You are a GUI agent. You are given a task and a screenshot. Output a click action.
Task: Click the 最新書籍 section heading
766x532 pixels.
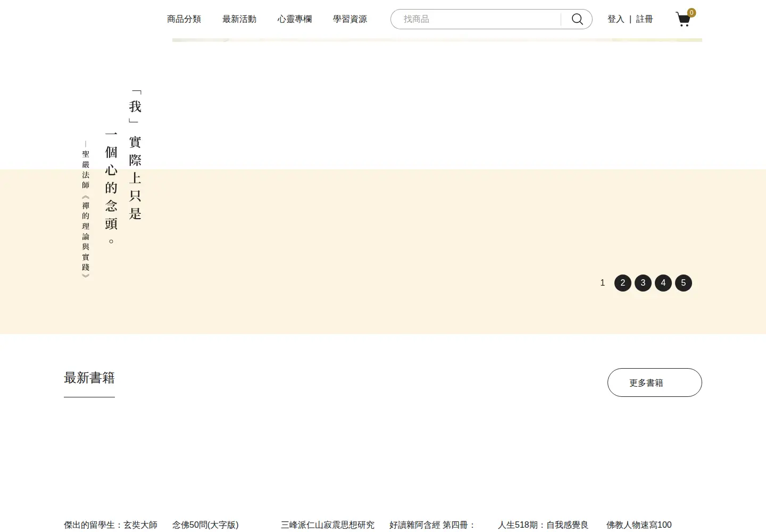pyautogui.click(x=89, y=378)
